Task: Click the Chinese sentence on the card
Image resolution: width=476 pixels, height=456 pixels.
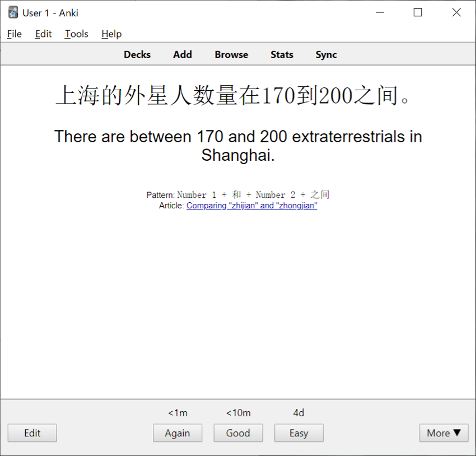Action: [x=233, y=95]
